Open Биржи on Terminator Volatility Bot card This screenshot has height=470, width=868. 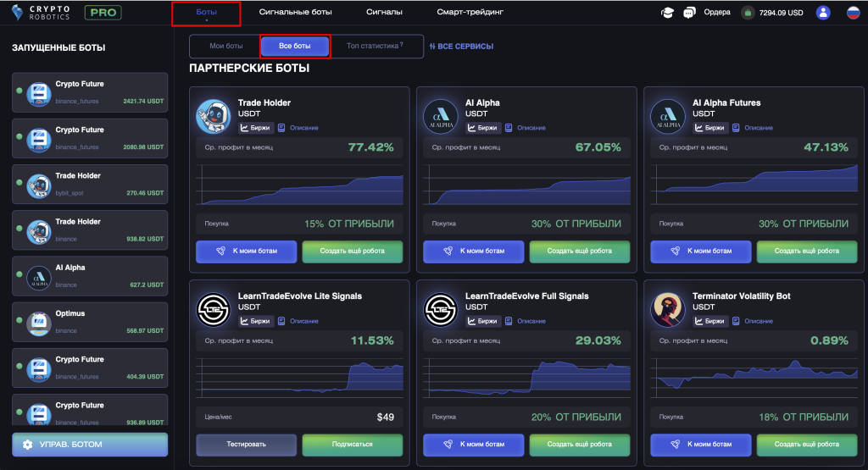pos(710,321)
